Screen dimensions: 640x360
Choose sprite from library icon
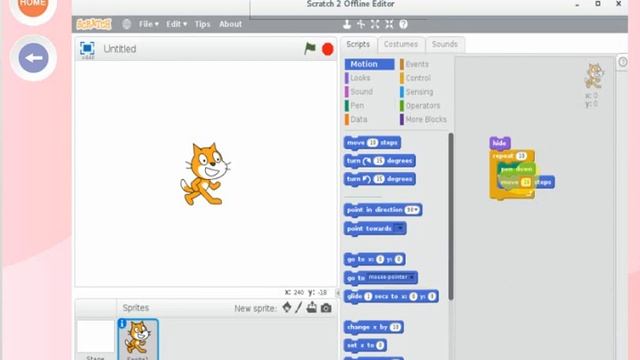(x=287, y=307)
